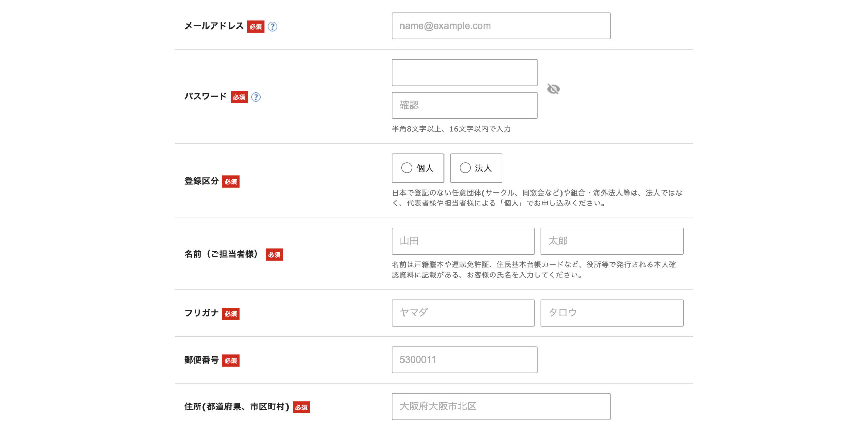Click the ヤマダ furigana surname field
Screen dimensions: 868x426
point(463,313)
